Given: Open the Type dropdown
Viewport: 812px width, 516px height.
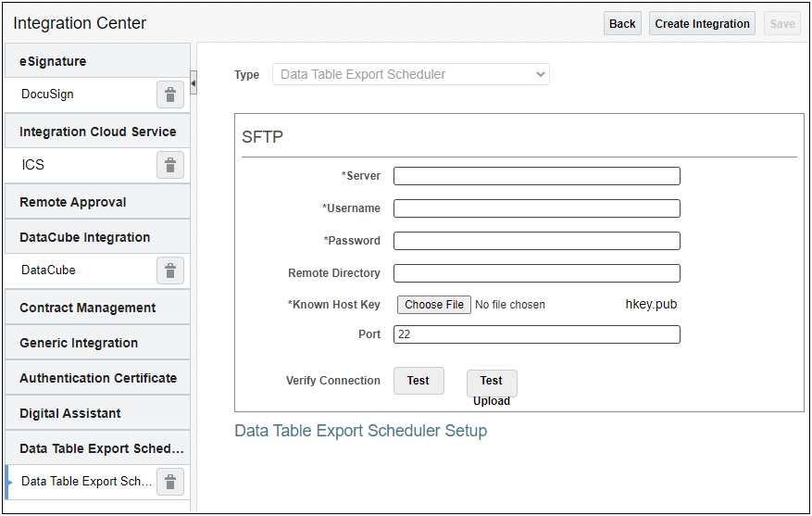Looking at the screenshot, I should pos(411,74).
